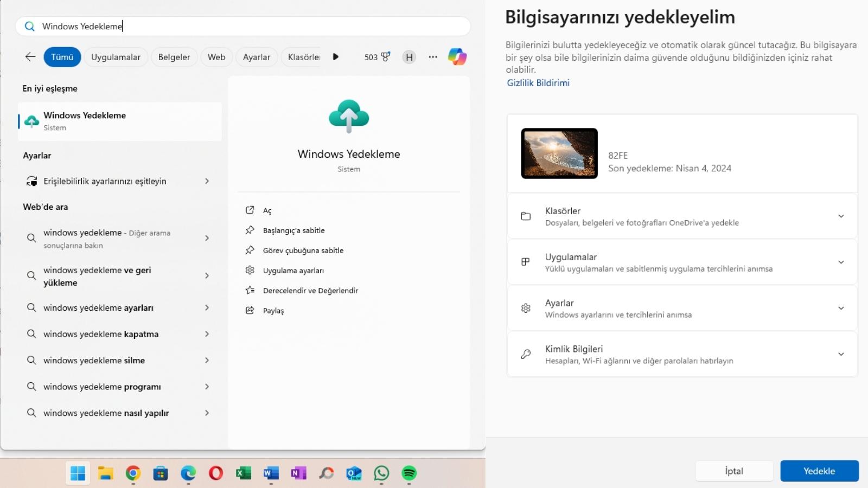Click Son yedekleme: Nisan 4, 2024 text
The image size is (868, 488).
(669, 168)
